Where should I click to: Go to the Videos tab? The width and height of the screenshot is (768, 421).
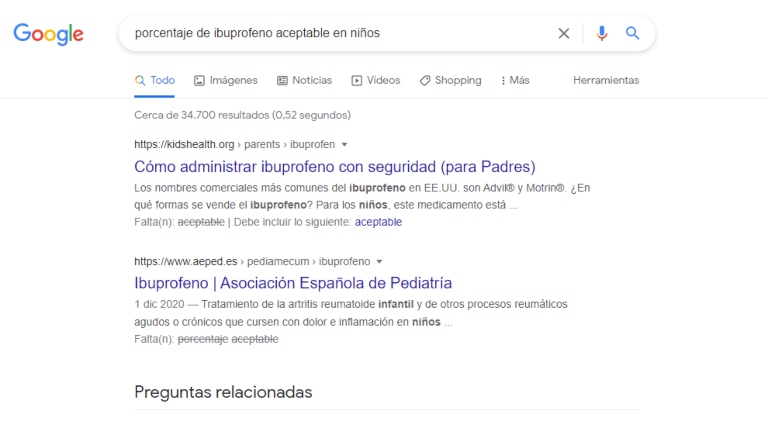point(376,80)
